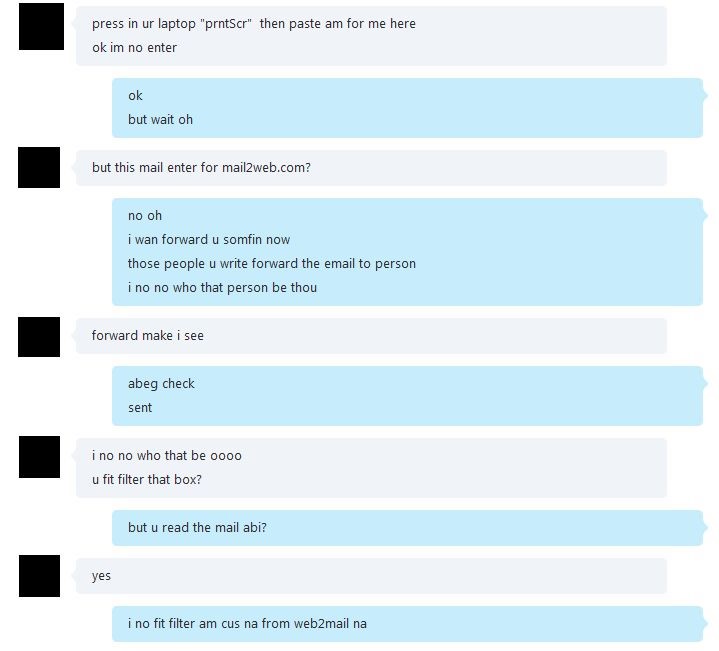Image resolution: width=719 pixels, height=651 pixels.
Task: Select "those people u write forward the email" line
Action: point(272,264)
